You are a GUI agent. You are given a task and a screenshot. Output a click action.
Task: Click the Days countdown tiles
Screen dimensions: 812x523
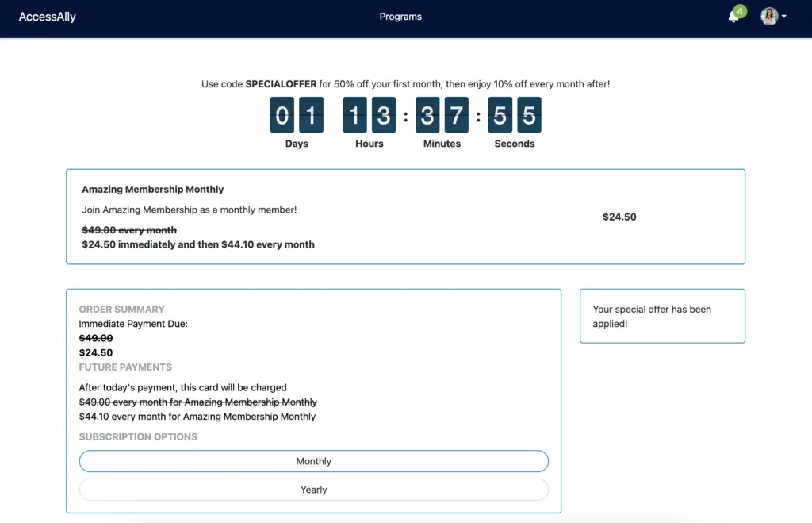(297, 116)
